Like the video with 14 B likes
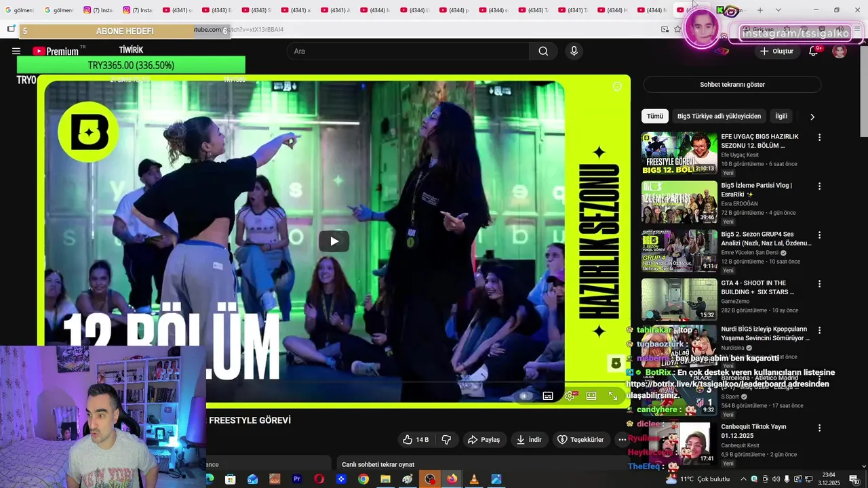 coord(415,439)
